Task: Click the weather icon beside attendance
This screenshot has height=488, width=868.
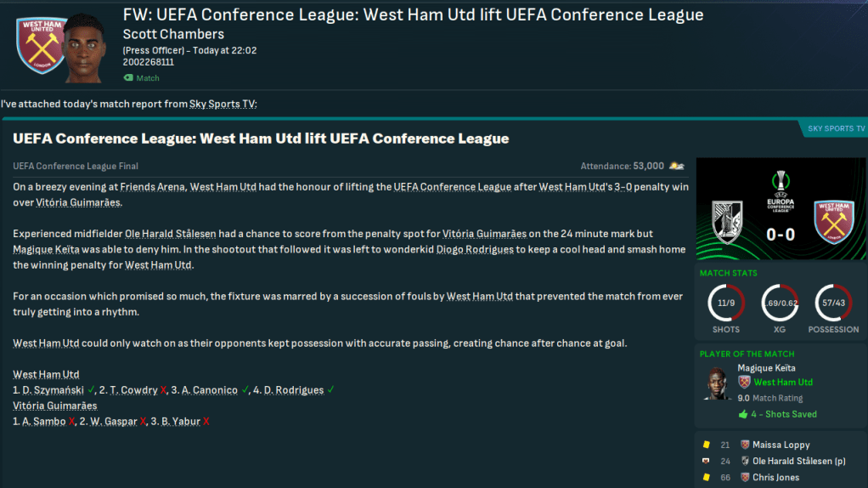Action: point(677,166)
